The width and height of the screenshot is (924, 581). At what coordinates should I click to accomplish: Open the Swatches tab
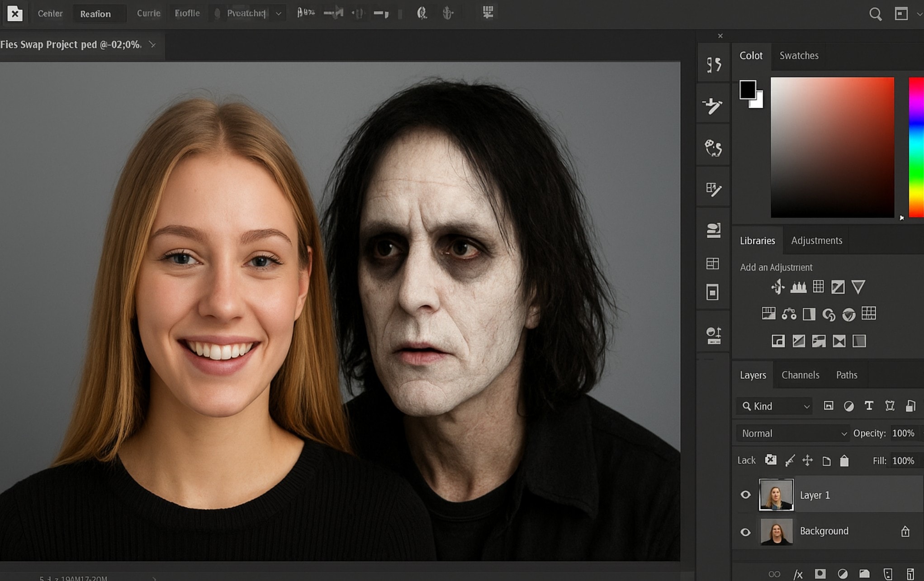click(799, 56)
